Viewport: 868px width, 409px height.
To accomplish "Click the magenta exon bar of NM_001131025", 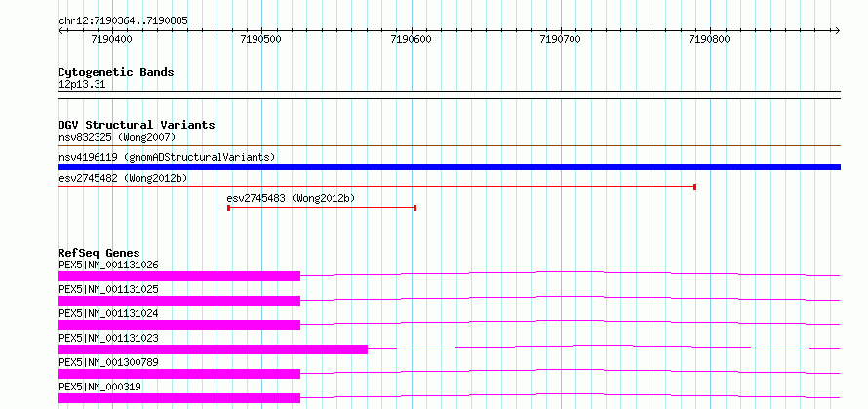I will tap(178, 301).
